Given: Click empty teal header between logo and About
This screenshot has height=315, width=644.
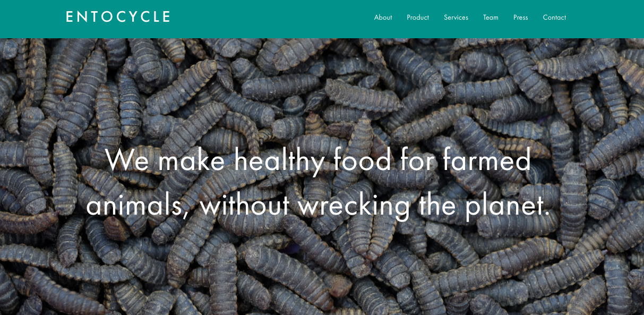Looking at the screenshot, I should (x=271, y=19).
